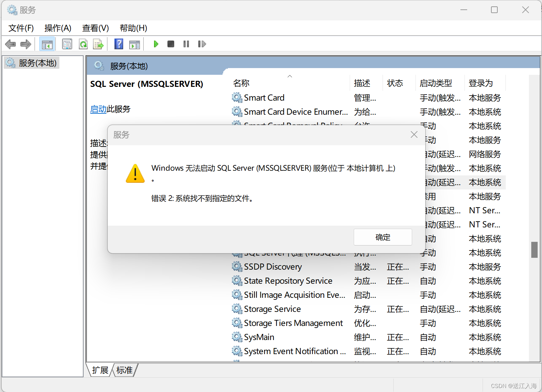Click the vertical scrollbar thumb in services list
The height and width of the screenshot is (392, 542).
click(534, 249)
